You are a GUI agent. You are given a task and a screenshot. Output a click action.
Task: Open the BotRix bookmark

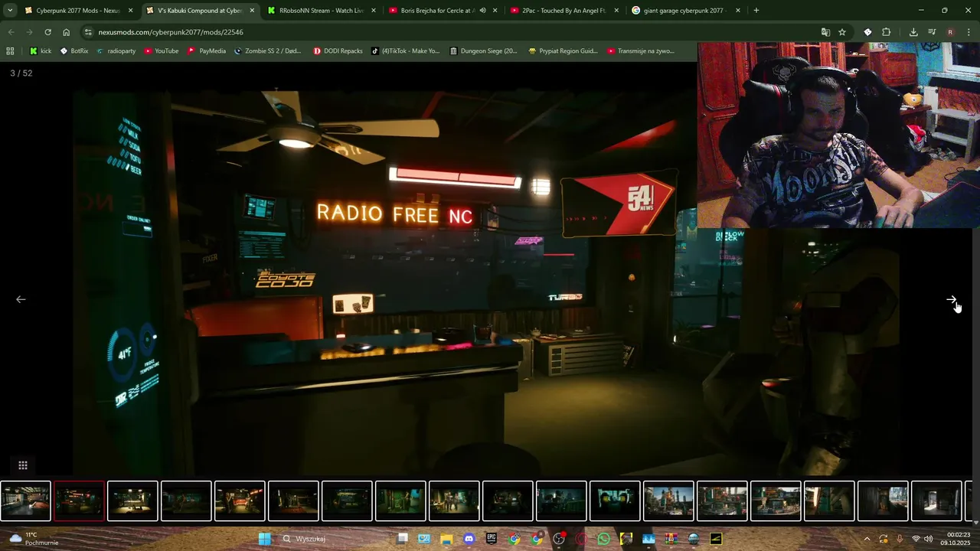pos(74,51)
